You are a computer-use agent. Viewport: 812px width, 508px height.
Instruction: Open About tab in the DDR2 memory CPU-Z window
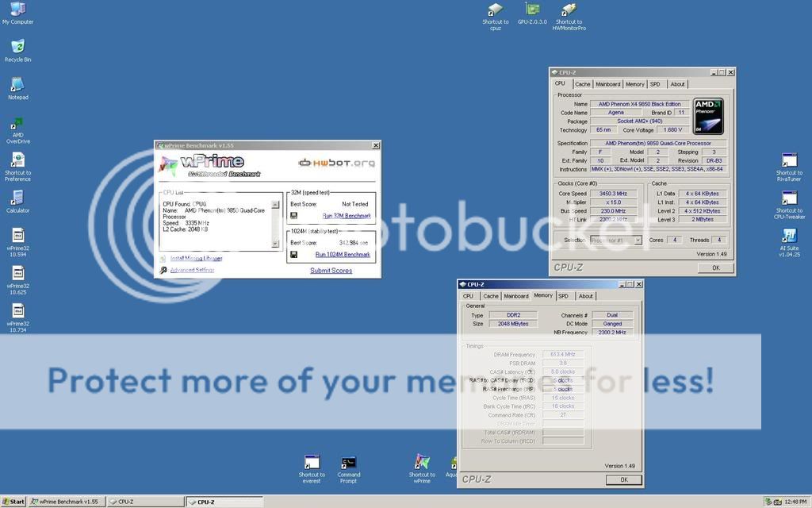click(586, 296)
